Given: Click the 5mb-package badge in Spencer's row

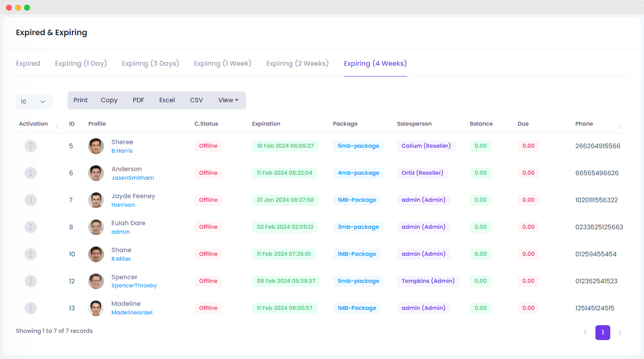Looking at the screenshot, I should (358, 281).
